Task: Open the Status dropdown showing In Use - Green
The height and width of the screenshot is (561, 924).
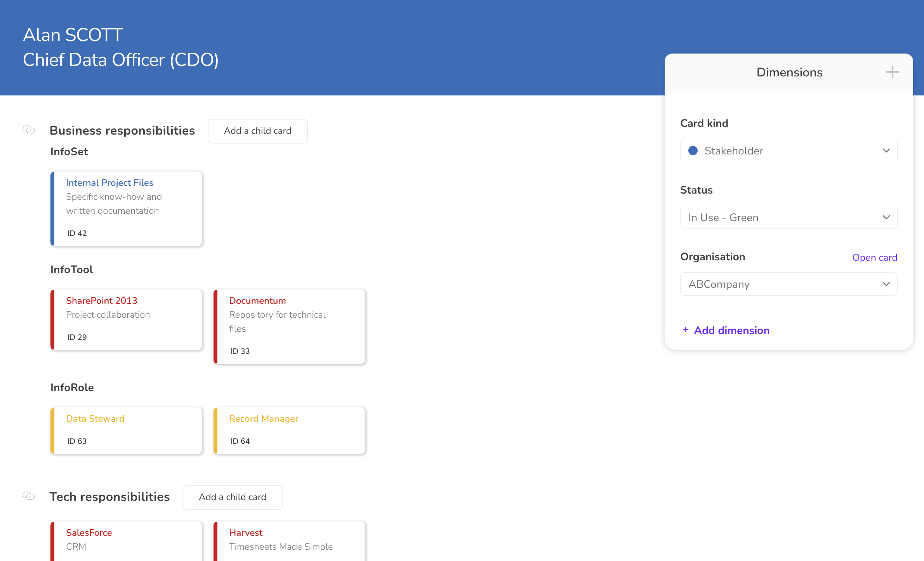Action: click(x=789, y=217)
